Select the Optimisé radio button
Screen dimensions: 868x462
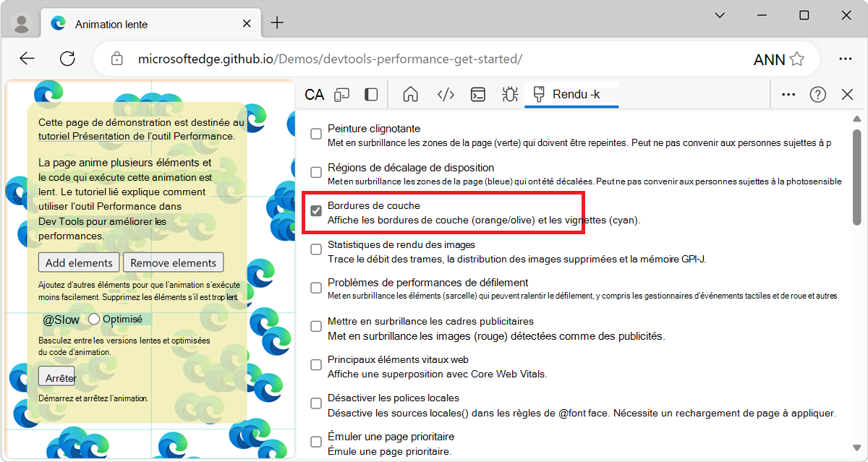click(x=94, y=319)
